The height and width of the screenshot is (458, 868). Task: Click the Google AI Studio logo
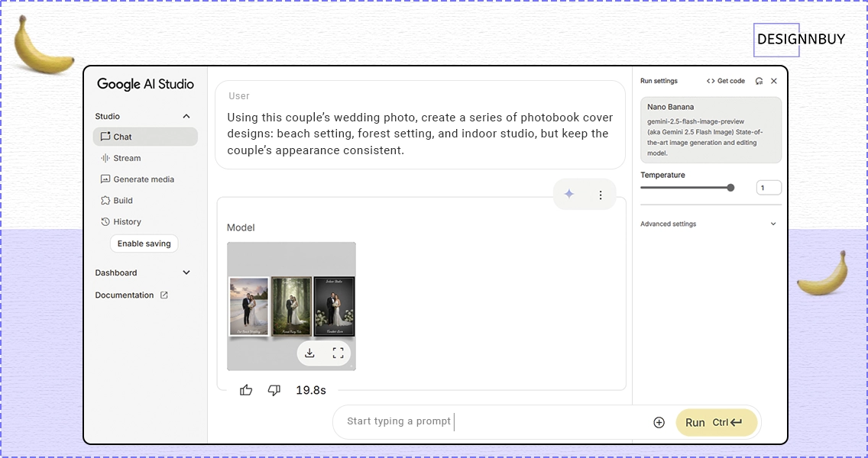[146, 84]
